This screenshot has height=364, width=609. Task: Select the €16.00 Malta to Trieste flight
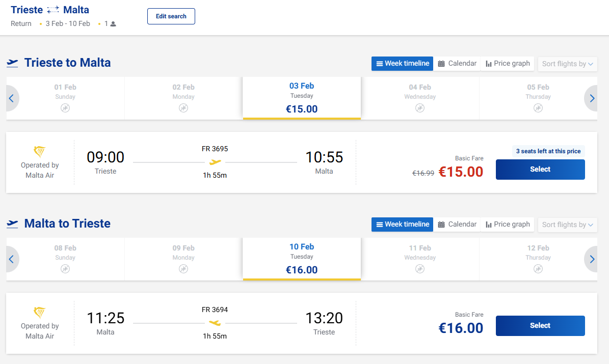point(540,326)
